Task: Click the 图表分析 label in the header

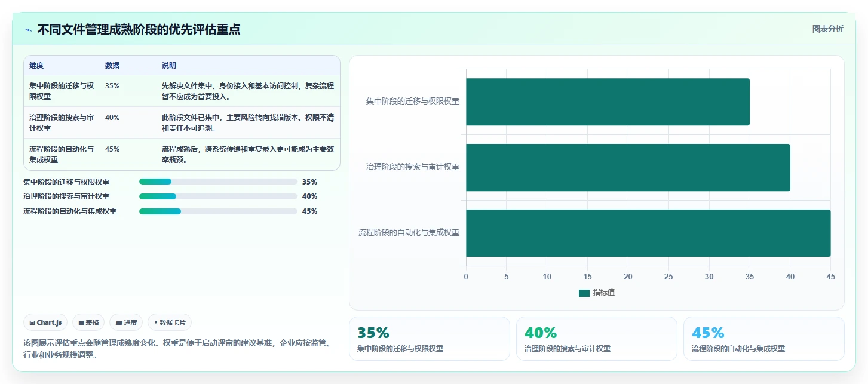Action: (827, 29)
